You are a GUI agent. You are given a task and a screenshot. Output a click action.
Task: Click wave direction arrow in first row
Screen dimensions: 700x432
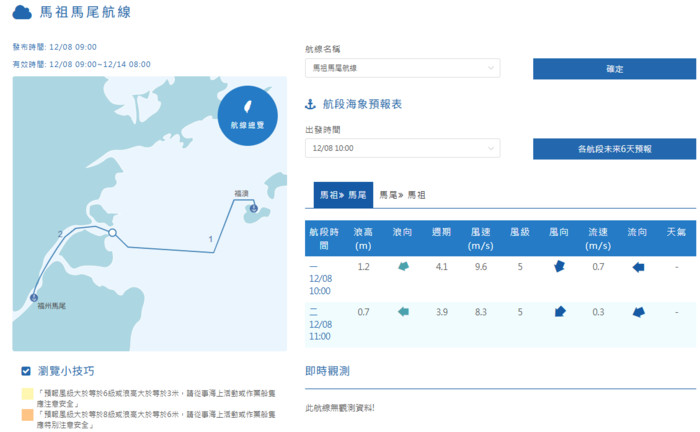tap(404, 267)
